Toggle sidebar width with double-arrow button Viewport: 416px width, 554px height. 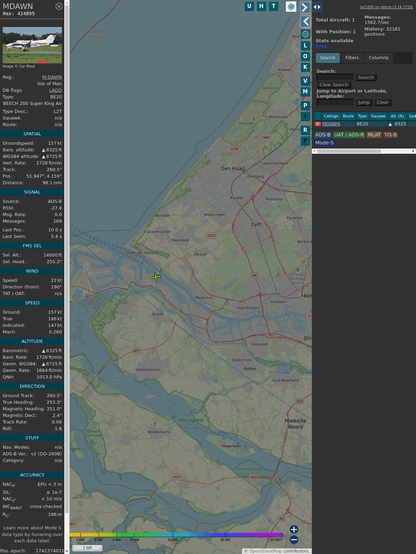(x=317, y=7)
